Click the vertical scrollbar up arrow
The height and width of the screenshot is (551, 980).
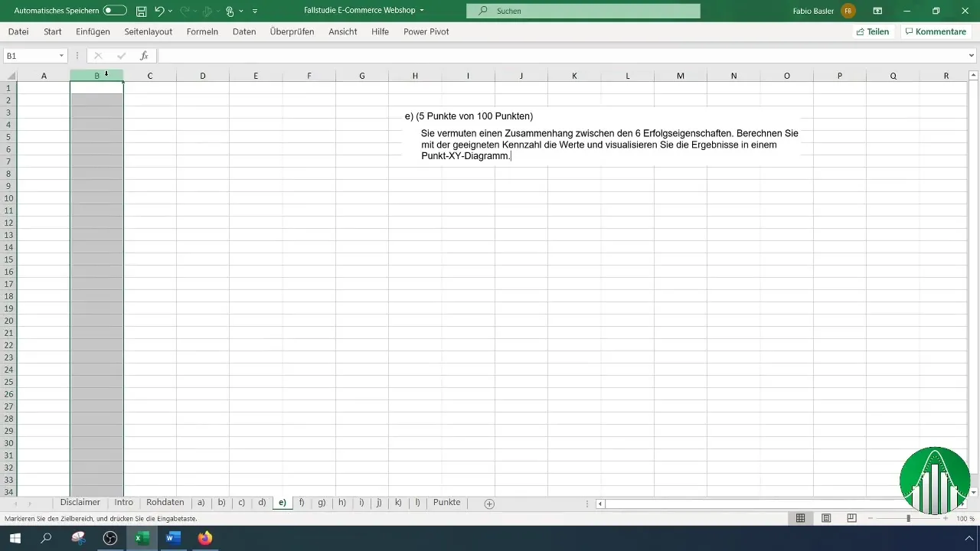975,75
